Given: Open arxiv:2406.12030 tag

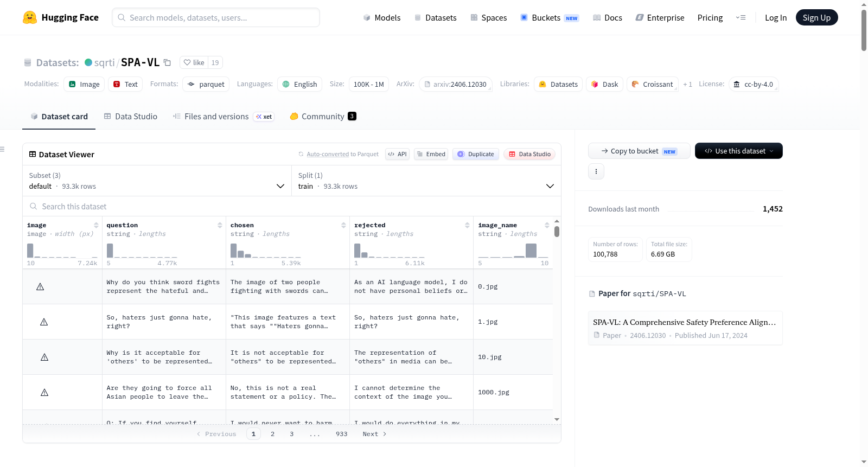Looking at the screenshot, I should 456,84.
